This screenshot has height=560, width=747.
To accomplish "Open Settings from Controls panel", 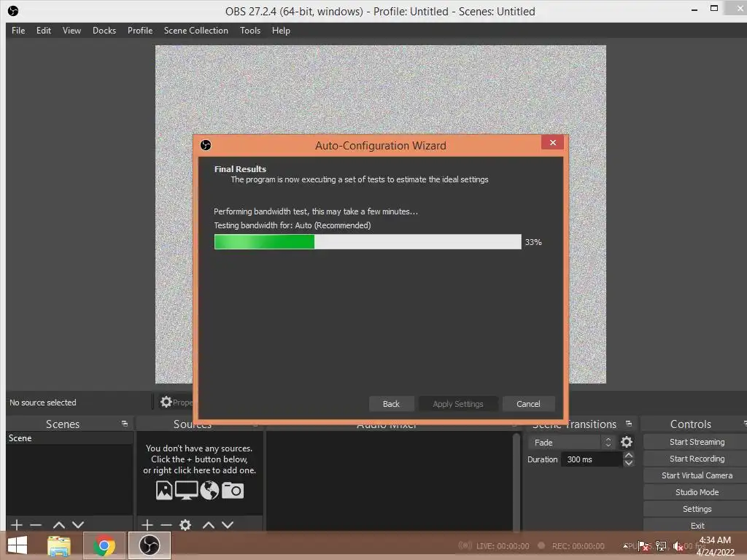I will pyautogui.click(x=697, y=509).
